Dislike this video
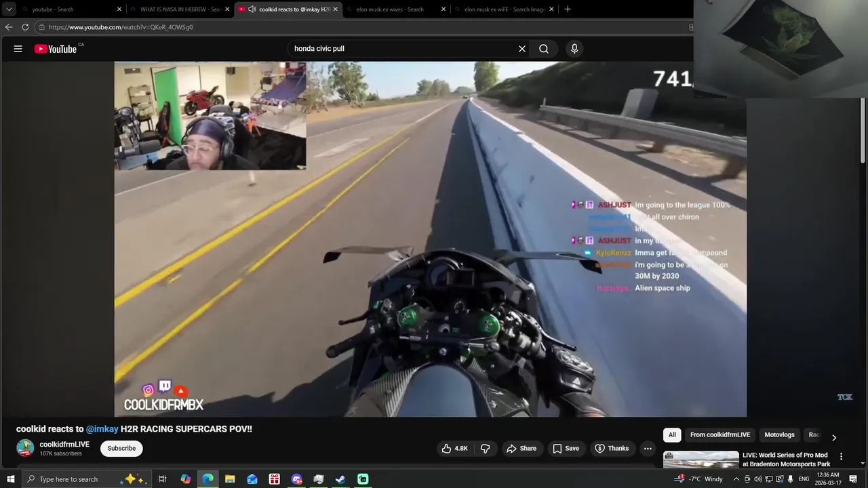This screenshot has height=488, width=868. click(486, 448)
